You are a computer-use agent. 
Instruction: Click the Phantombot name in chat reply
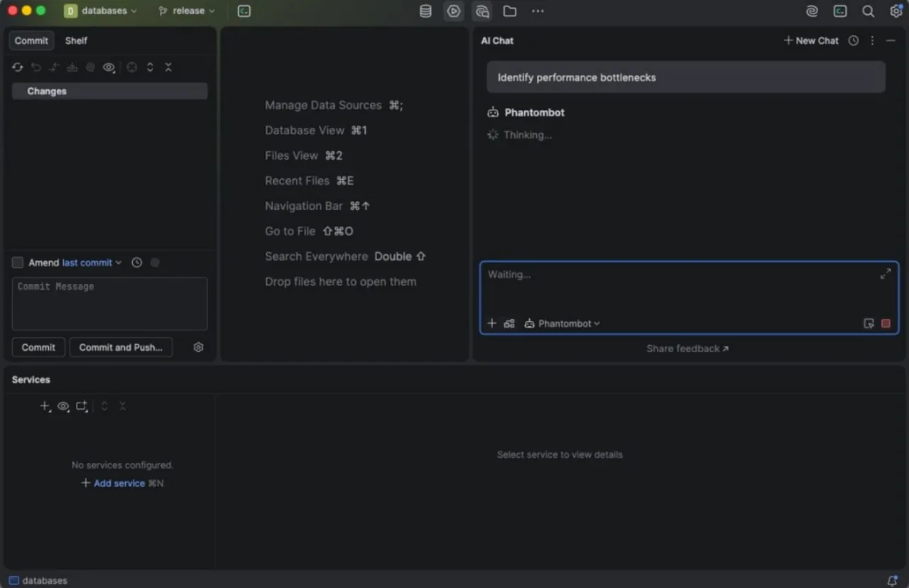(535, 112)
